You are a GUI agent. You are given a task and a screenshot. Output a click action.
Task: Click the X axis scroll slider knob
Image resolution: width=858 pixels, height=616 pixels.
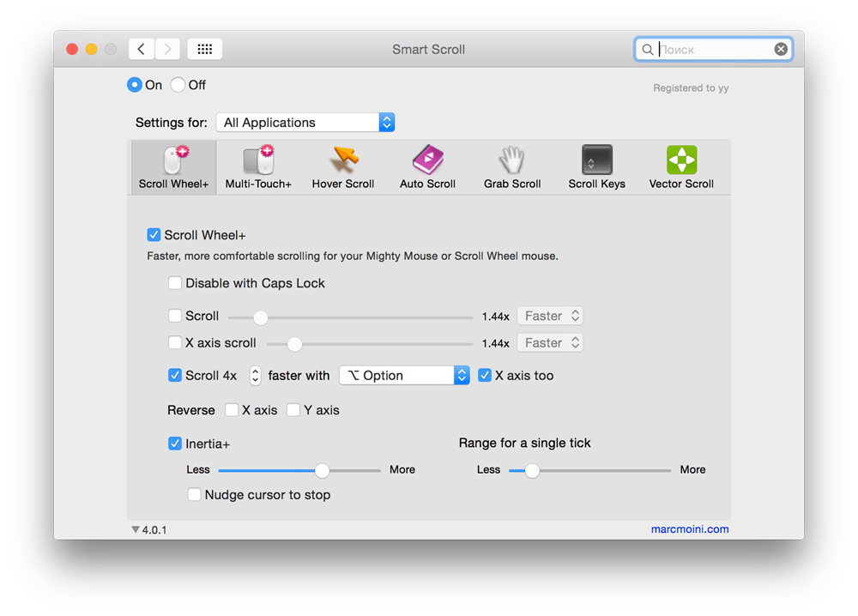pos(294,344)
